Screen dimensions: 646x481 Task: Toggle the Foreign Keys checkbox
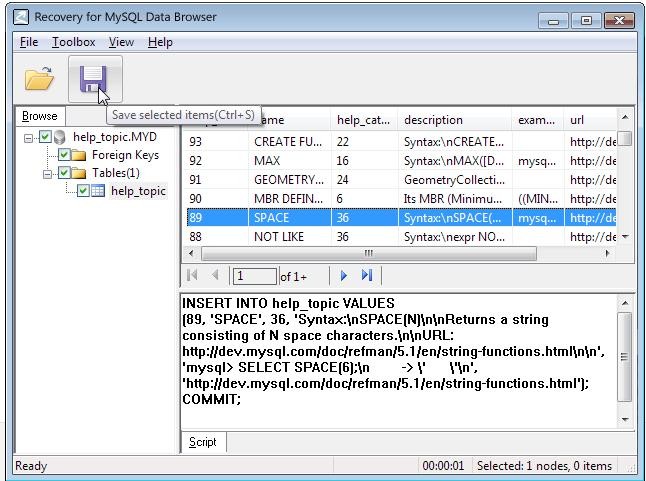(x=63, y=155)
